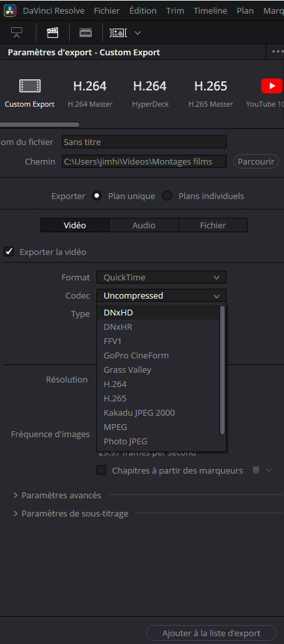The height and width of the screenshot is (644, 284).
Task: Select the Plans individuels radio button
Action: coord(167,196)
